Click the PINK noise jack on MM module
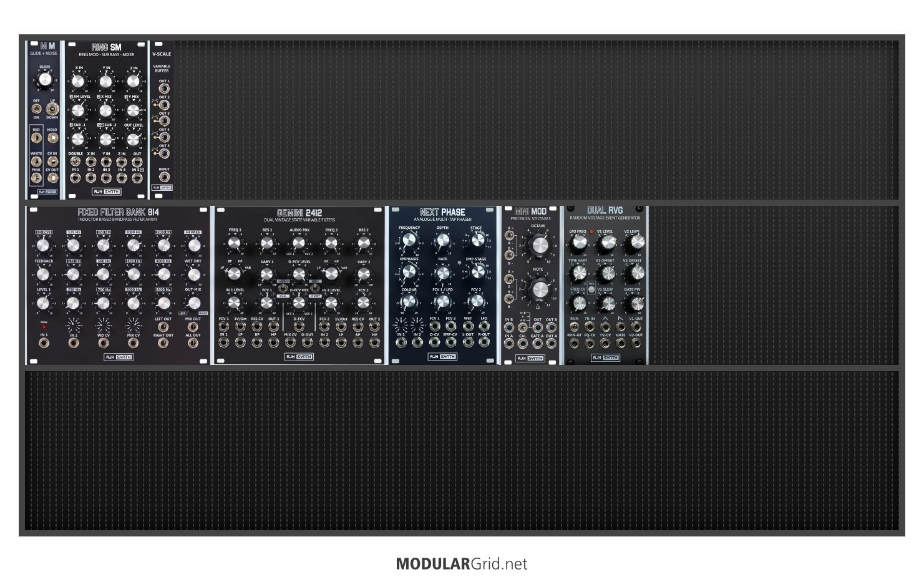Screen dimensions: 924x577 click(x=36, y=178)
